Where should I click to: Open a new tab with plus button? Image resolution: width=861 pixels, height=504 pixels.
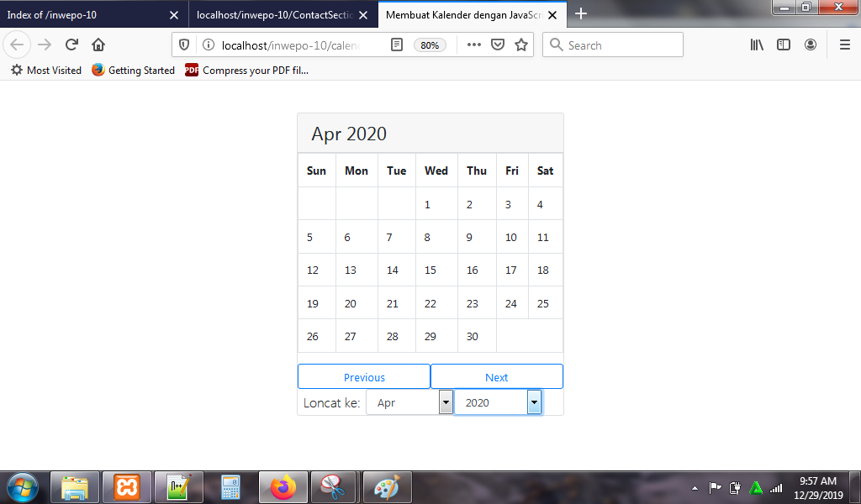pyautogui.click(x=581, y=13)
